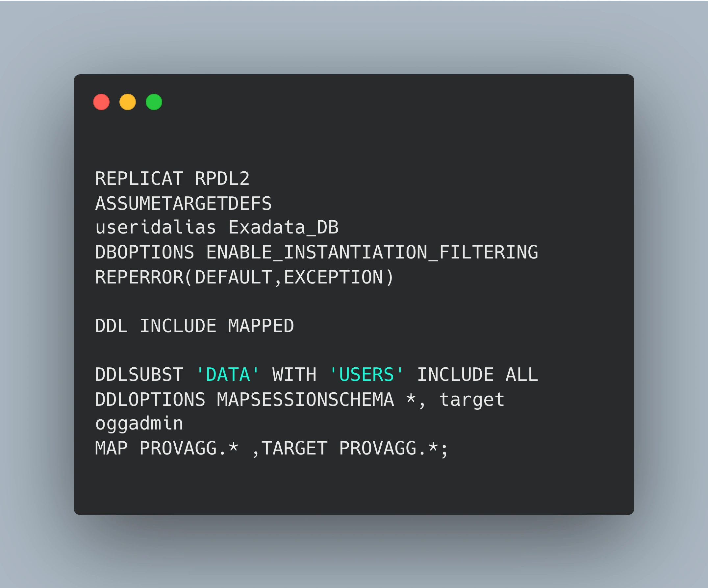Click the yellow minimize dot
The width and height of the screenshot is (708, 588).
tap(127, 102)
